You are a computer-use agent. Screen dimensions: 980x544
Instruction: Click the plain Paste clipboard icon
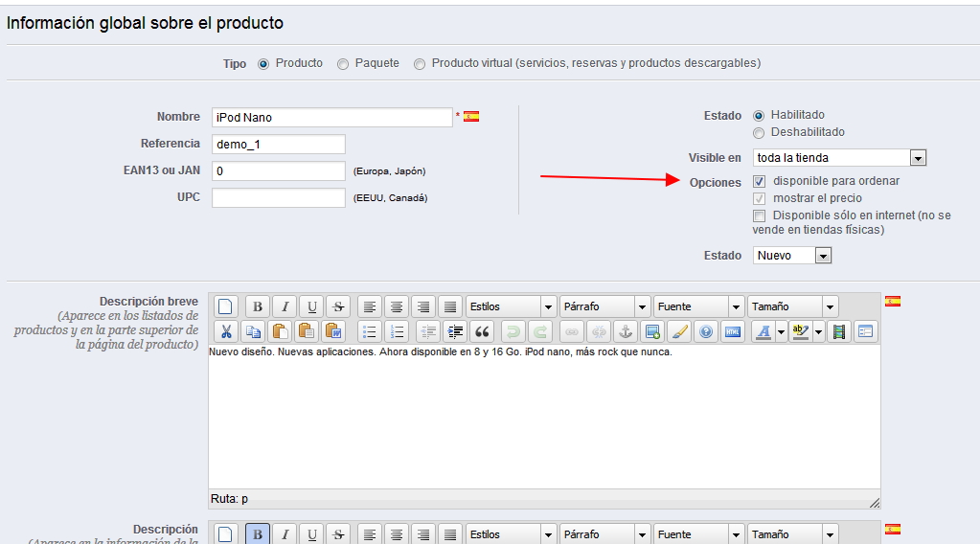click(280, 331)
